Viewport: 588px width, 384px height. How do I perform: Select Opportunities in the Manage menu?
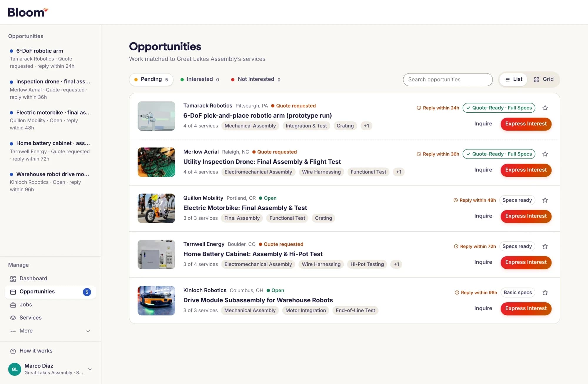click(50, 292)
